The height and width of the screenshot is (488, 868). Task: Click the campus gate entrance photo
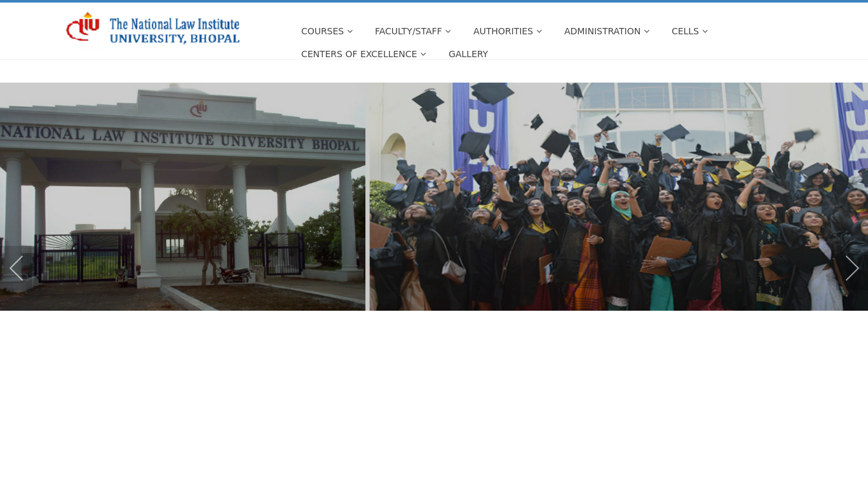pyautogui.click(x=182, y=197)
